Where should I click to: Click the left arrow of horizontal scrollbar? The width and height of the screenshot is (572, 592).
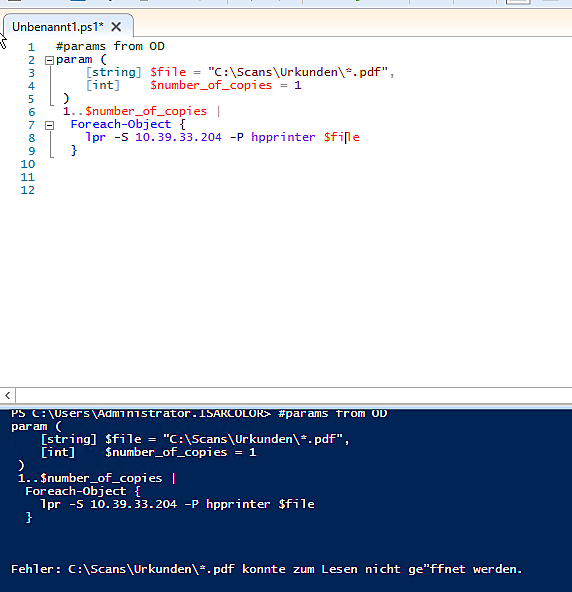tap(8, 395)
